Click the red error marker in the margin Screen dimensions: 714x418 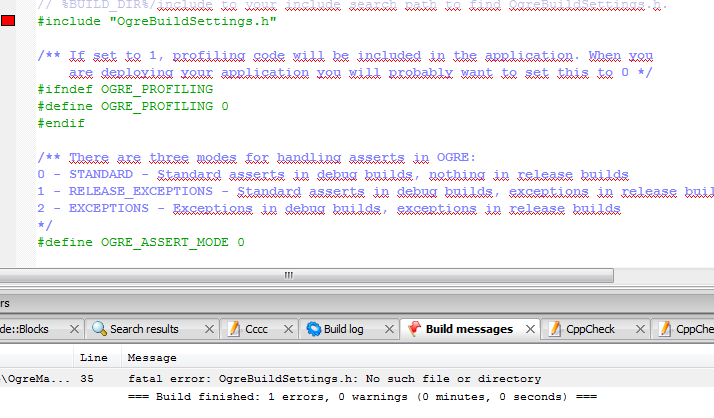[8, 20]
